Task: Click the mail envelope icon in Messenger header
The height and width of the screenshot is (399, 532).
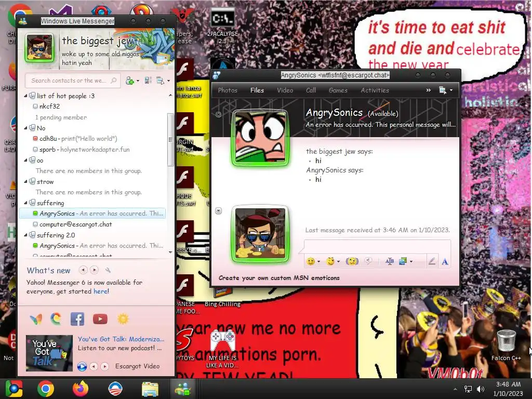Action: pos(164,59)
